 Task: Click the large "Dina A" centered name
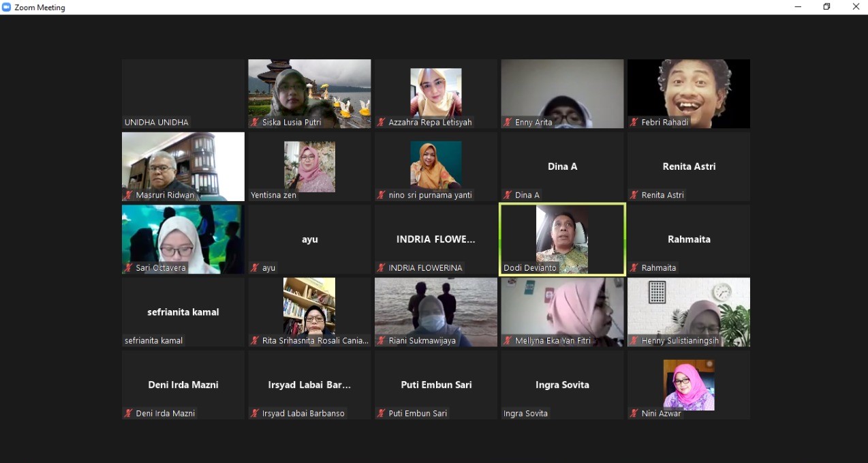(562, 166)
